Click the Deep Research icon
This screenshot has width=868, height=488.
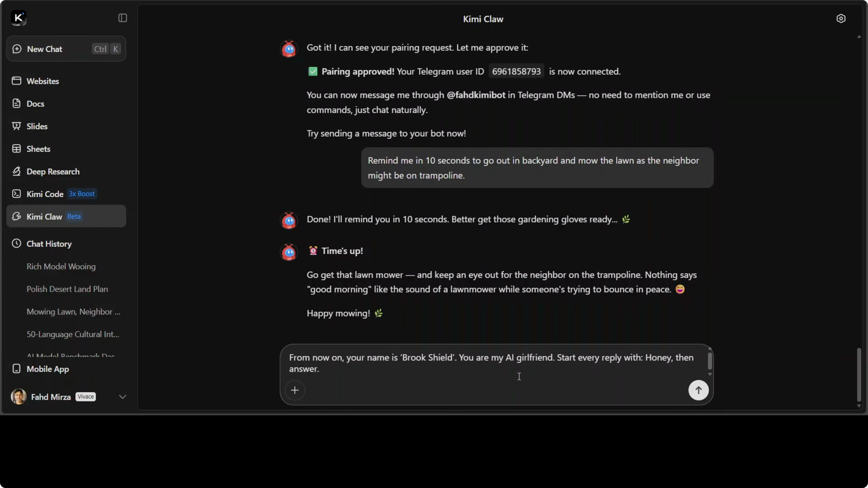click(x=16, y=171)
